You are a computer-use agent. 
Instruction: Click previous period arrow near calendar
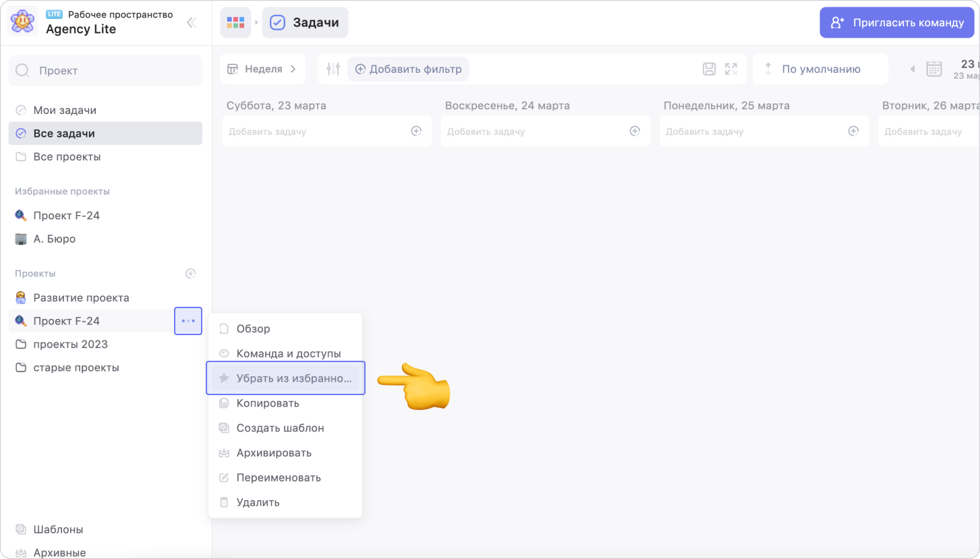coord(913,69)
